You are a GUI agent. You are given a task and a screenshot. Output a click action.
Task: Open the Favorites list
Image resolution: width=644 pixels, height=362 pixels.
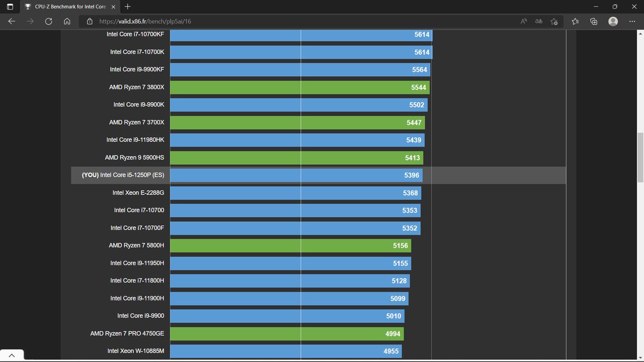coord(575,21)
